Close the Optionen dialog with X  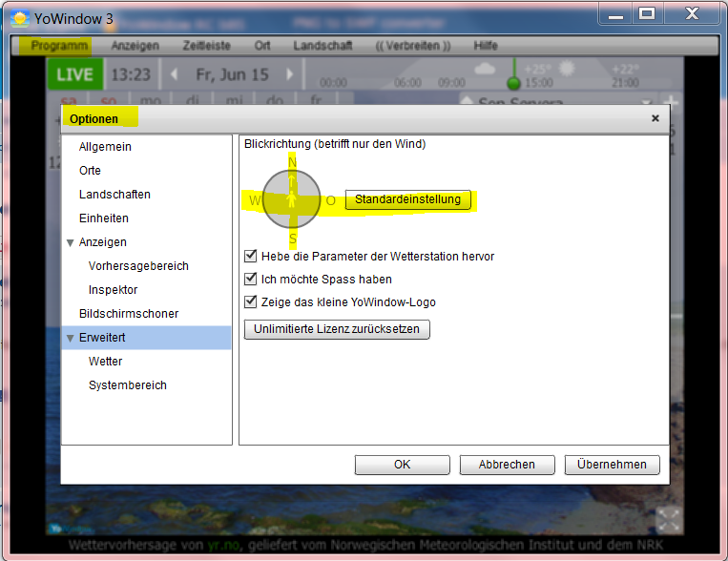coord(655,119)
